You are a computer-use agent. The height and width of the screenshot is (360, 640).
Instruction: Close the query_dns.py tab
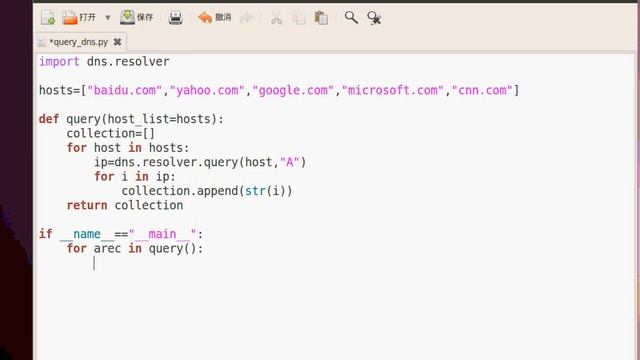pyautogui.click(x=118, y=42)
